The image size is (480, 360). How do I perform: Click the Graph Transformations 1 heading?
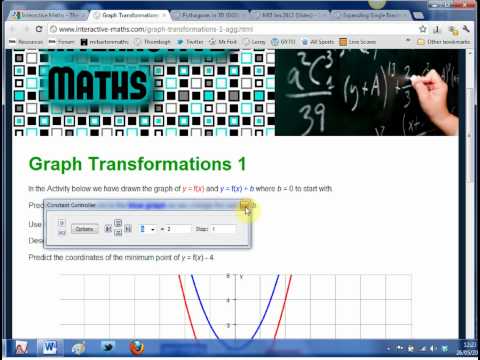(137, 164)
